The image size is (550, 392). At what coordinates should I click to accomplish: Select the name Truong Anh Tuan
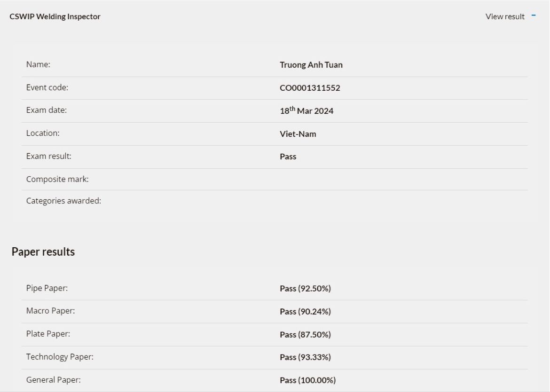pos(311,65)
